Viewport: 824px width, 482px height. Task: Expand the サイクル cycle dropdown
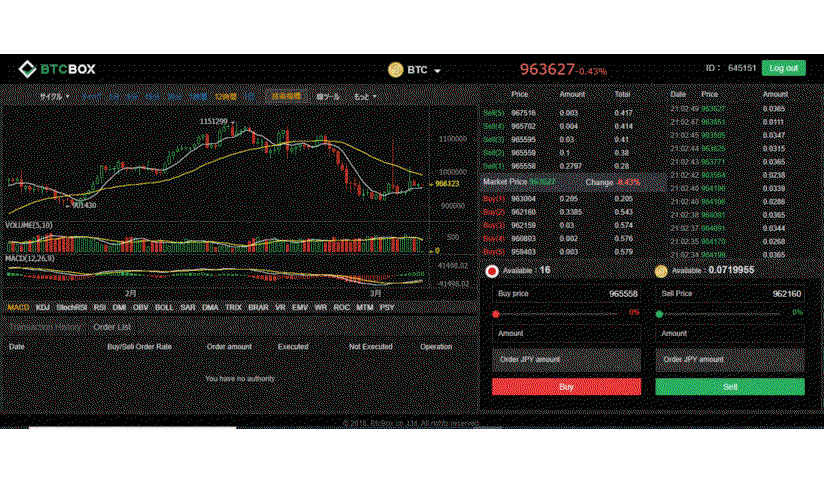pos(54,97)
